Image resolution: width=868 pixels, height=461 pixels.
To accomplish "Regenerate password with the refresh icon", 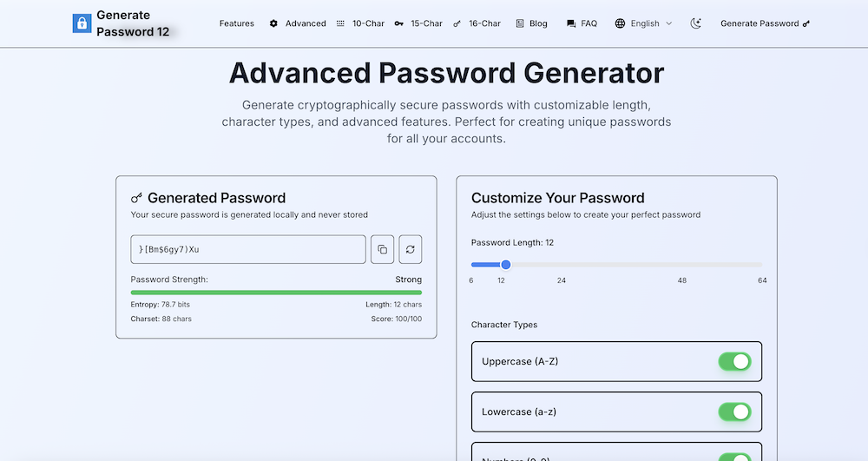I will click(410, 249).
